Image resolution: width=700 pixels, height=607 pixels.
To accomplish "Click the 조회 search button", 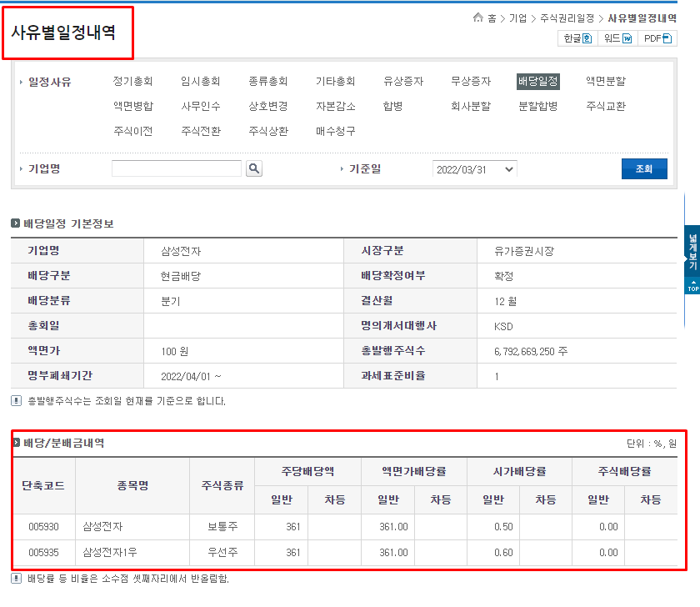I will [644, 168].
